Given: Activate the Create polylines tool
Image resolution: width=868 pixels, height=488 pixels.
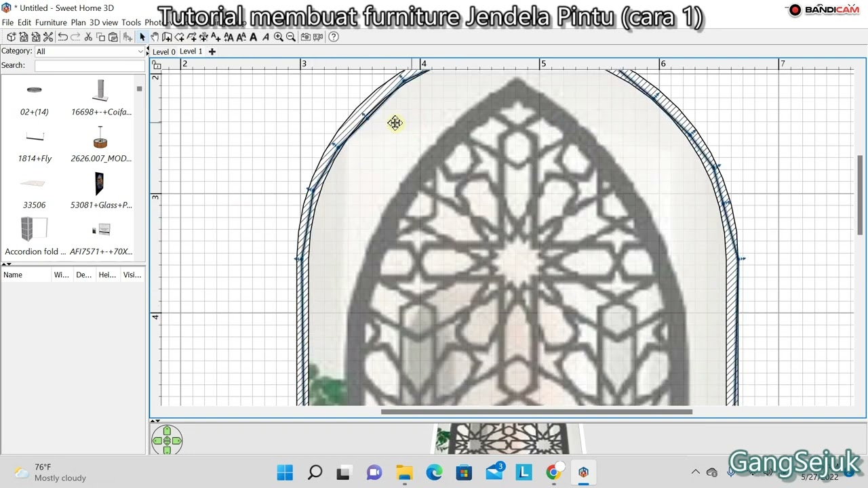Looking at the screenshot, I should [x=191, y=37].
